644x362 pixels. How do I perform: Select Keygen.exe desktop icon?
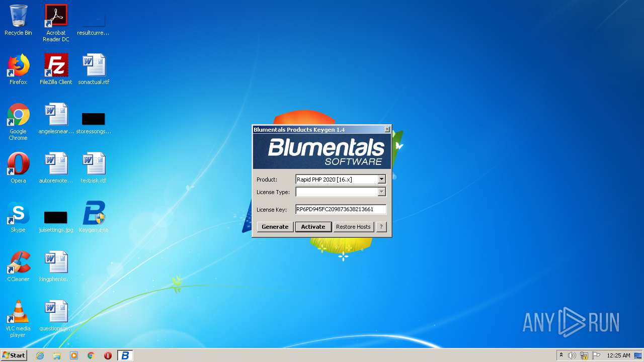coord(94,217)
